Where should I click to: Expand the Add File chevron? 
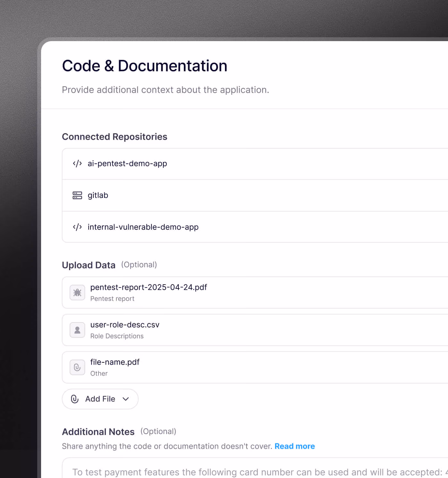pos(126,399)
